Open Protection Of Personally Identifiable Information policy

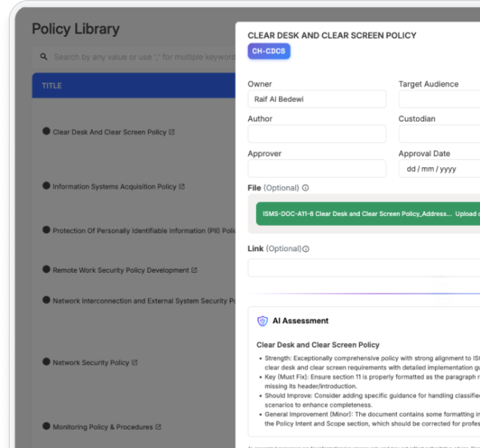[x=142, y=231]
